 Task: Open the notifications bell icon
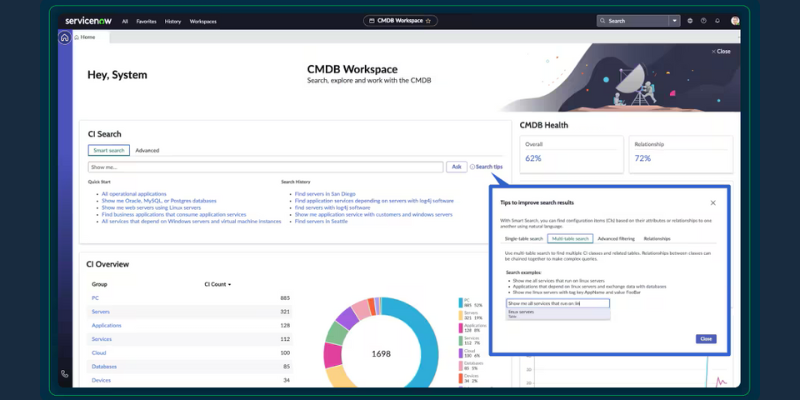[x=718, y=20]
